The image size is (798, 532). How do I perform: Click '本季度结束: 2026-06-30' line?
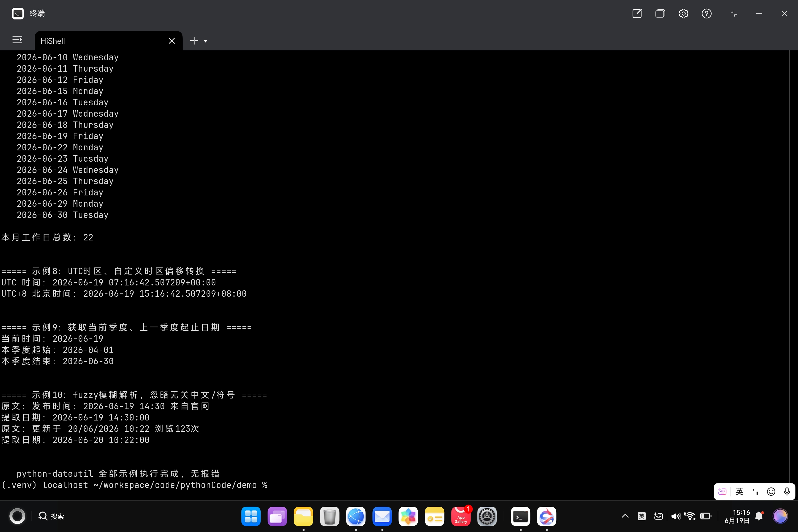[x=57, y=361]
